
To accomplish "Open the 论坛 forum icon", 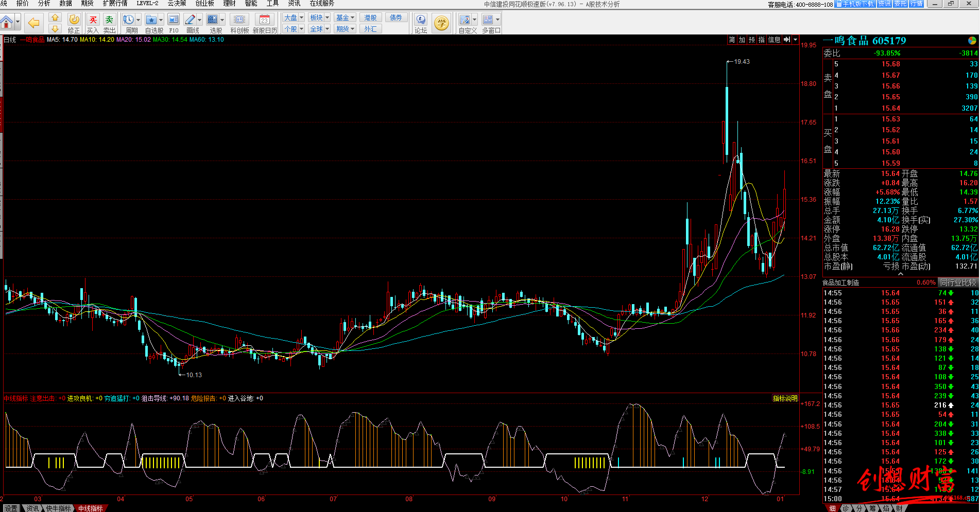I will coord(421,20).
